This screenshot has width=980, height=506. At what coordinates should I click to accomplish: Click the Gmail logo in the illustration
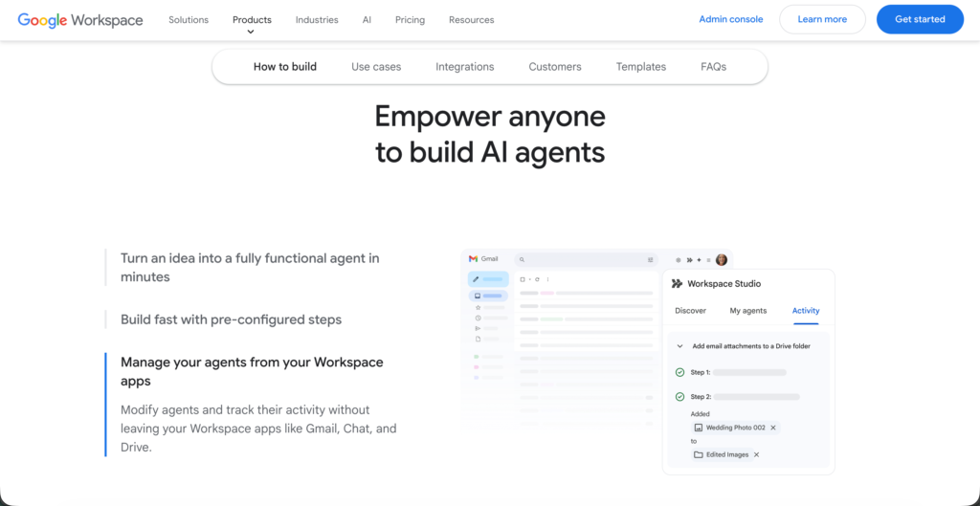(473, 258)
